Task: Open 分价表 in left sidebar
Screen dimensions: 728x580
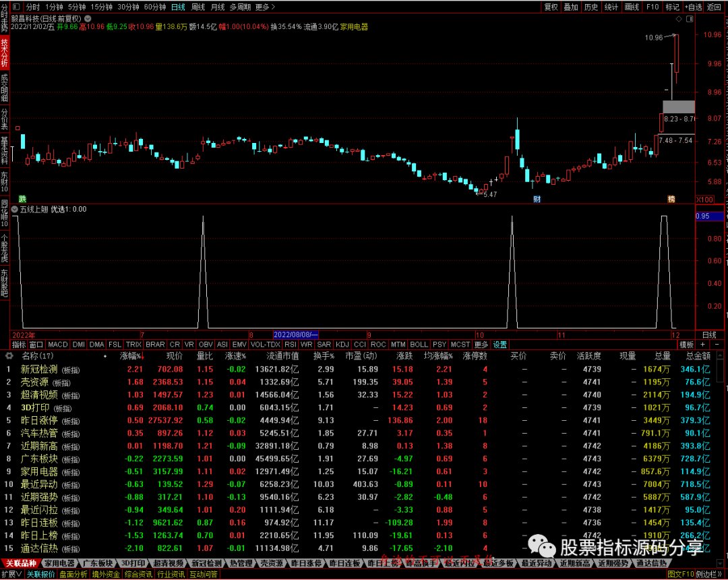Action: pyautogui.click(x=4, y=119)
